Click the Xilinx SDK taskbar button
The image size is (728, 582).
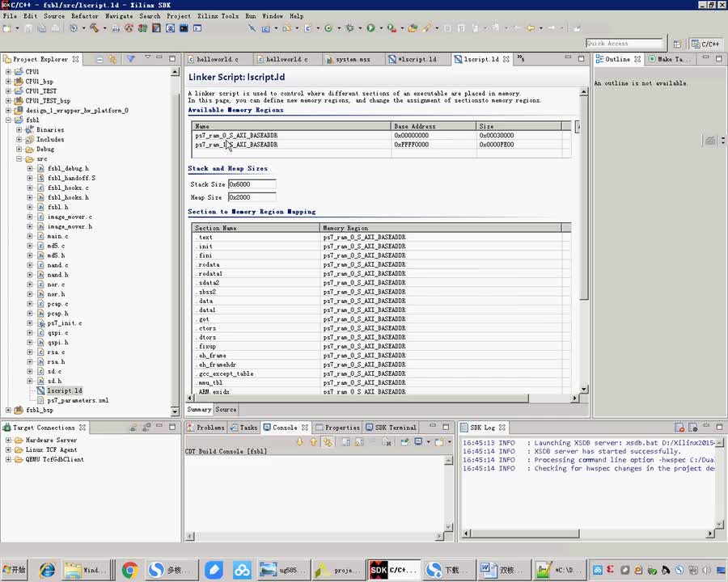tap(394, 569)
